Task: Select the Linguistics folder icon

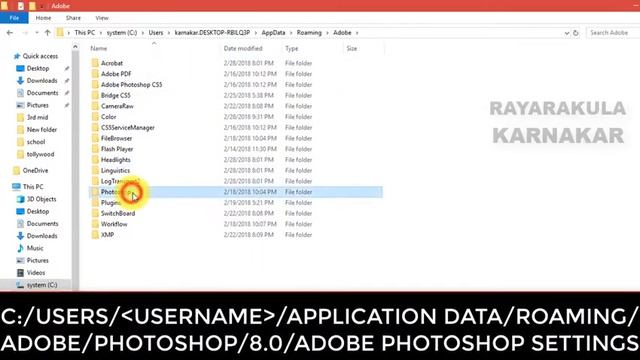Action: [x=95, y=170]
